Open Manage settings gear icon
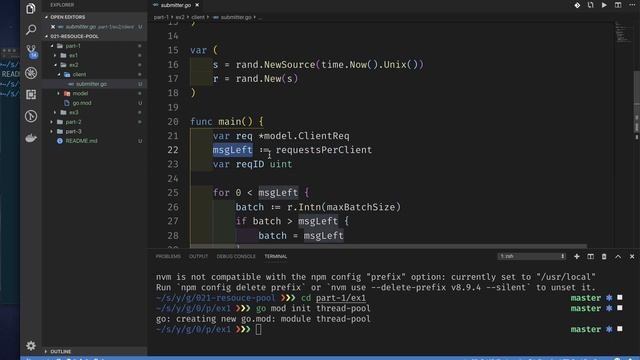640x360 pixels. click(x=31, y=346)
